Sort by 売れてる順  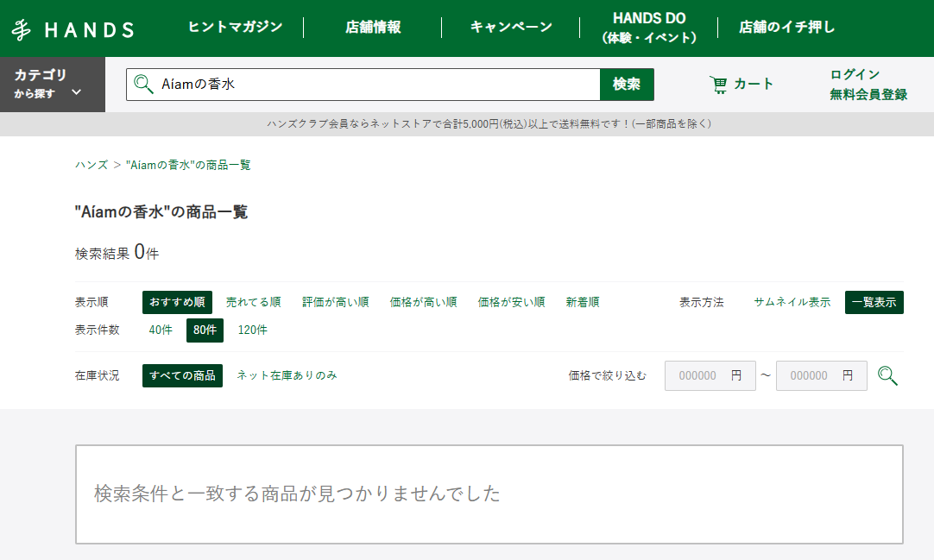pyautogui.click(x=253, y=302)
